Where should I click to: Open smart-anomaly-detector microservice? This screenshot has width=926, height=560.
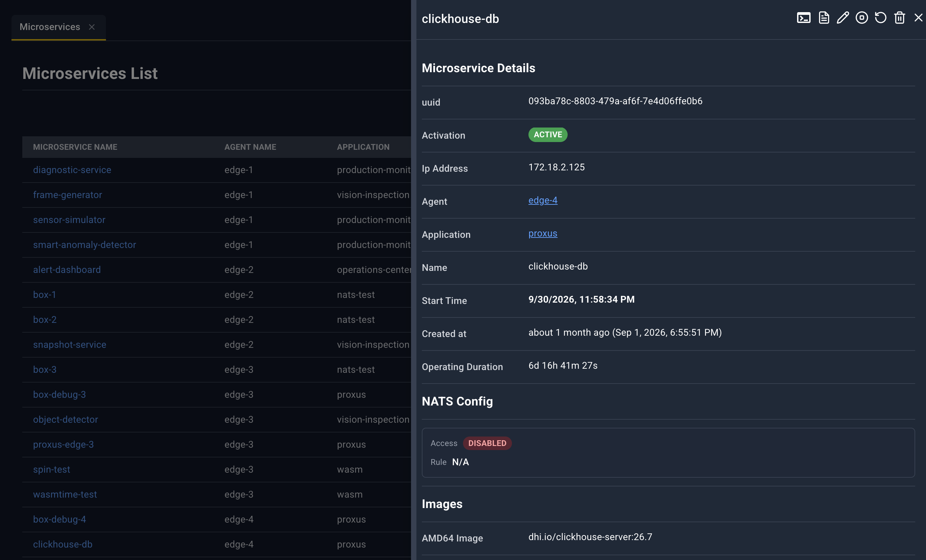(85, 245)
